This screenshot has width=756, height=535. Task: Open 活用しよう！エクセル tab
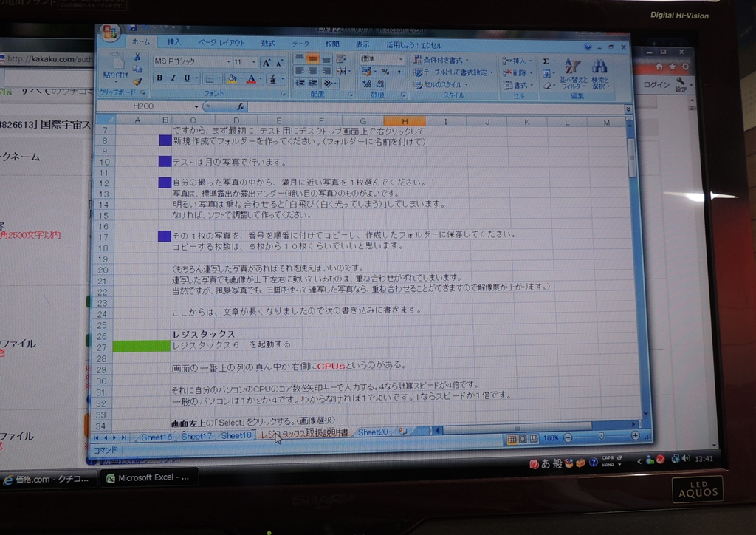[413, 45]
